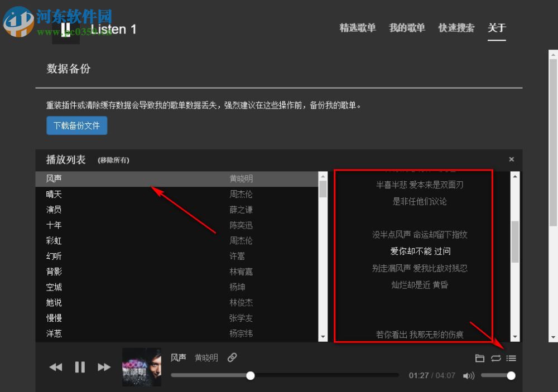Expand the playlist panel view
The width and height of the screenshot is (558, 392).
click(x=511, y=359)
